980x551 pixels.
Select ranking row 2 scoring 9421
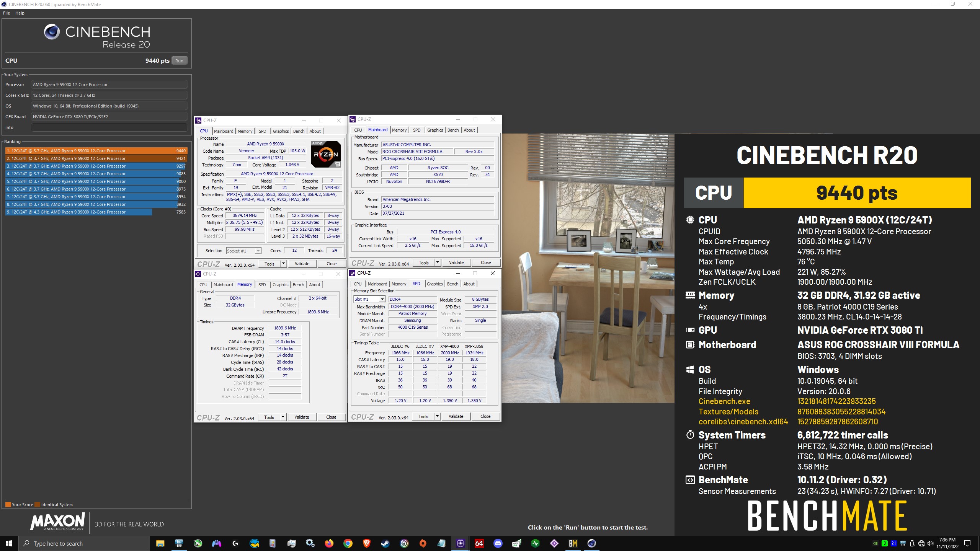96,158
